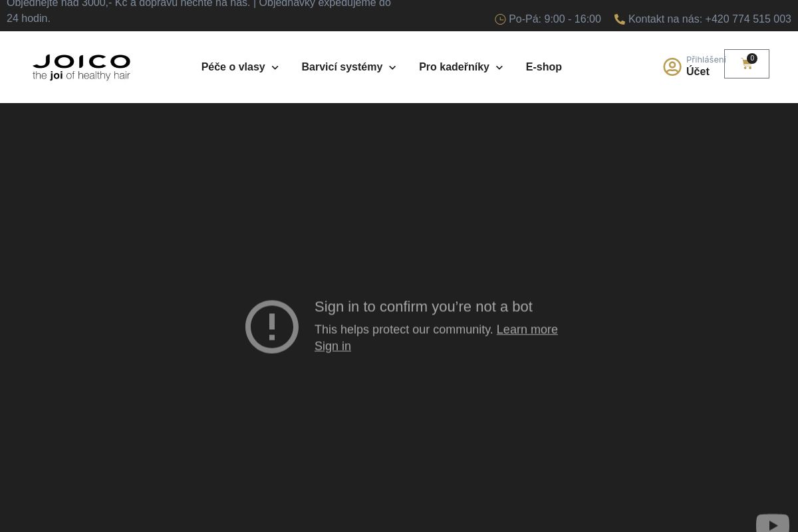Open the shopping cart icon
Viewport: 798px width, 532px height.
[746, 65]
